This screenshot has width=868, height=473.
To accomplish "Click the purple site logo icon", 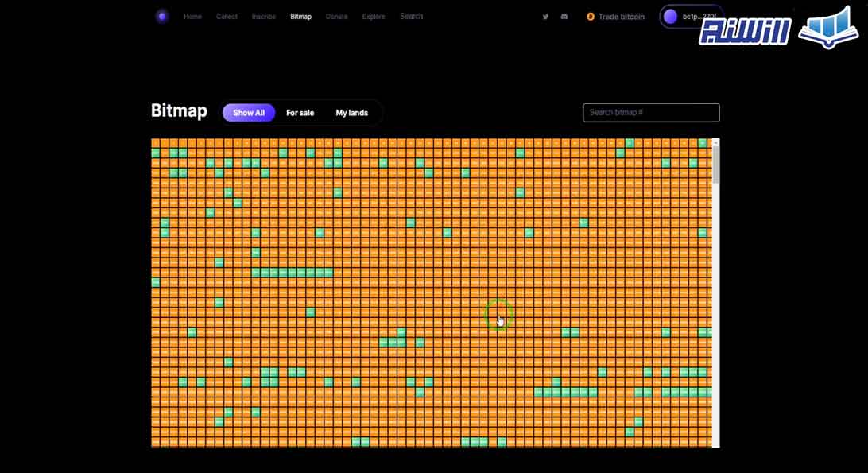I will [x=162, y=16].
